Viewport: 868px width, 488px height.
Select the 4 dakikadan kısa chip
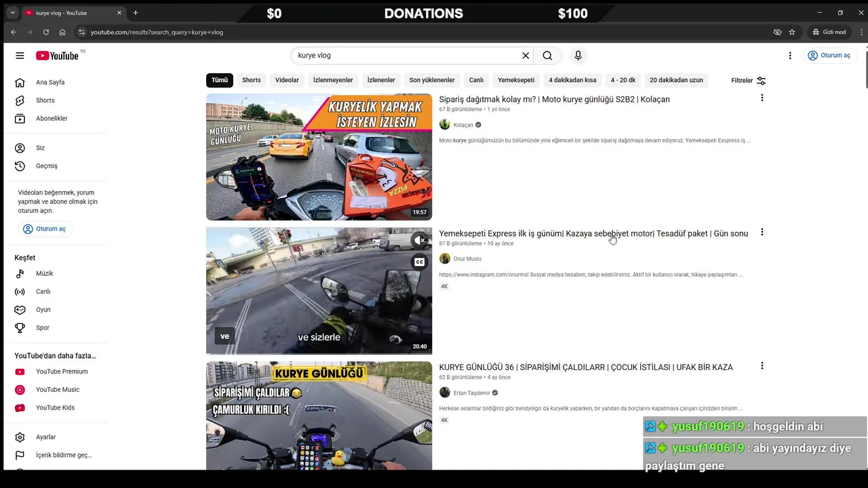tap(572, 80)
